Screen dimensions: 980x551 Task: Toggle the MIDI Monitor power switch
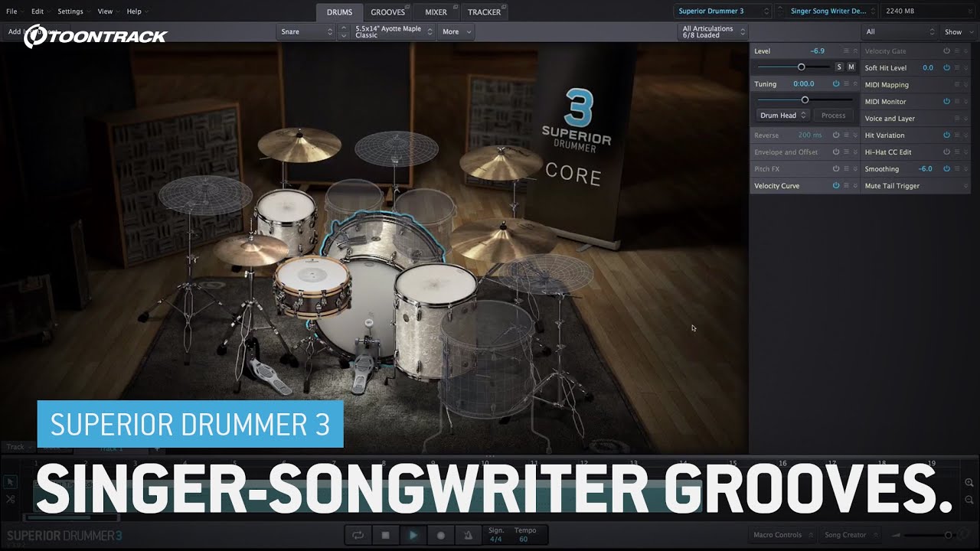coord(946,102)
